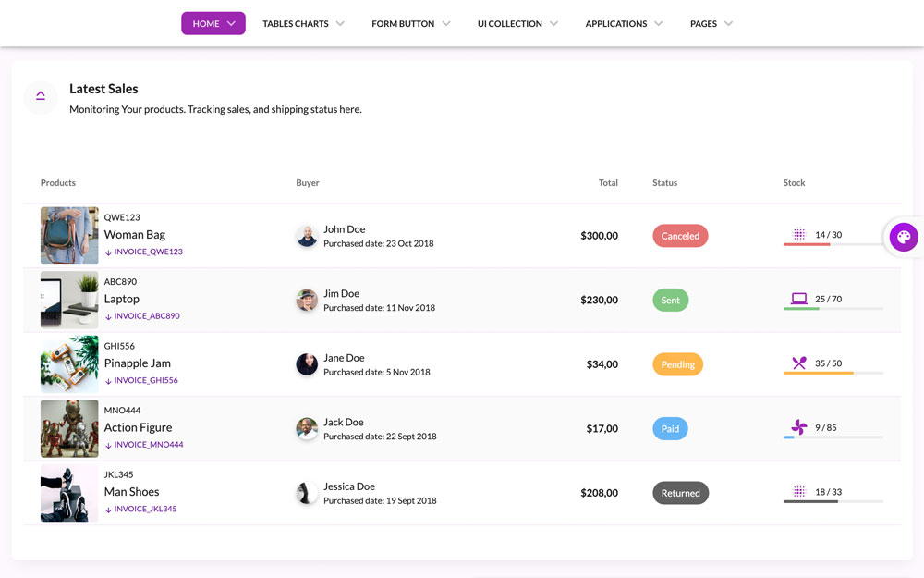The height and width of the screenshot is (578, 924).
Task: Select the Home menu item
Action: pyautogui.click(x=213, y=24)
